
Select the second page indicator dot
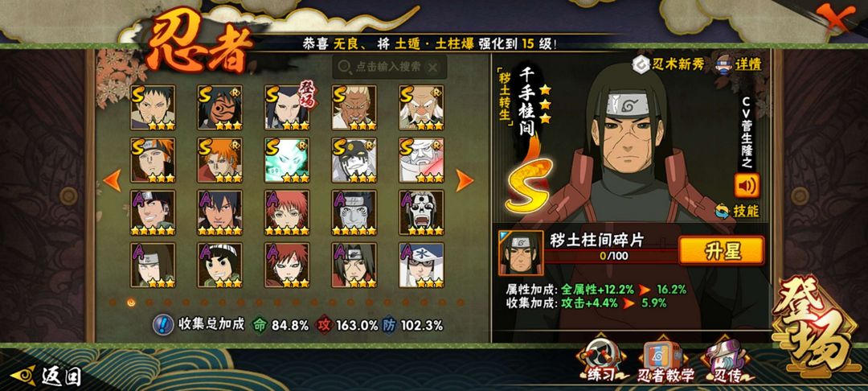(x=131, y=303)
